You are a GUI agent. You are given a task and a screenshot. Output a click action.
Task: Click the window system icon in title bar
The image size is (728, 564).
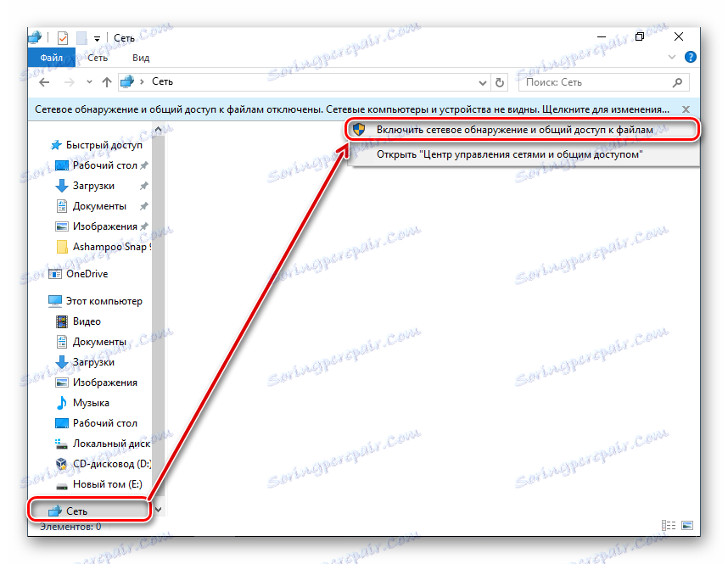36,37
